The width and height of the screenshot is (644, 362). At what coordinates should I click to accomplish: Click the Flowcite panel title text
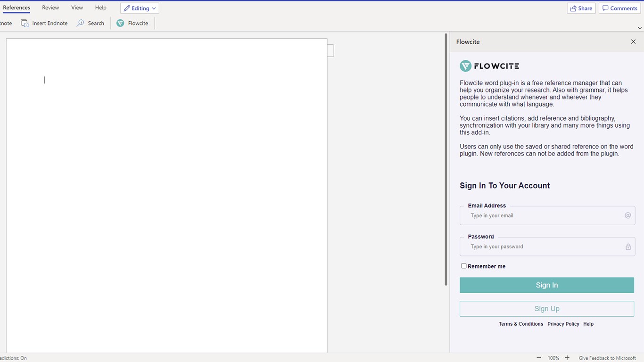point(468,41)
